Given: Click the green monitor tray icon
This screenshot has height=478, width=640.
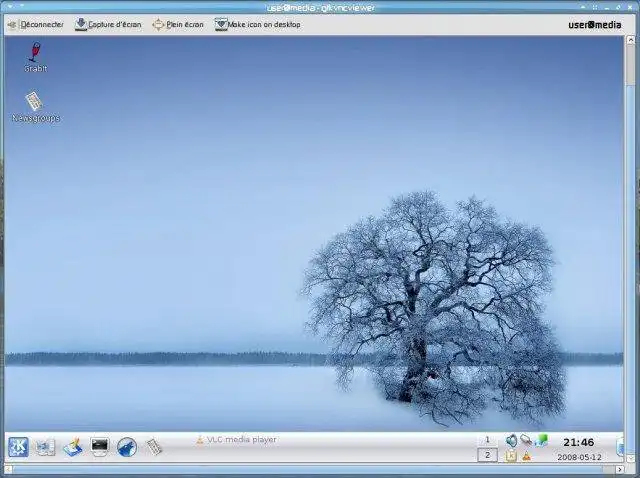Looking at the screenshot, I should pos(541,440).
